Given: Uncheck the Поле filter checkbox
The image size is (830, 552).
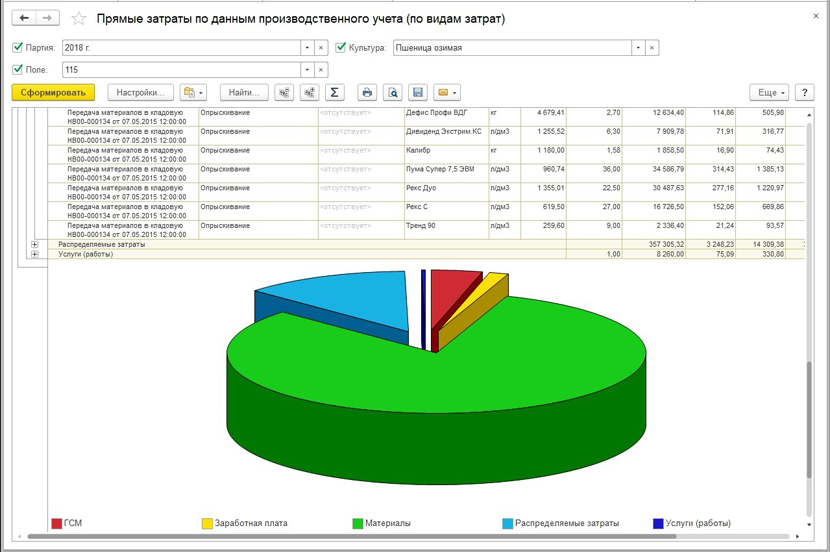Looking at the screenshot, I should click(17, 70).
